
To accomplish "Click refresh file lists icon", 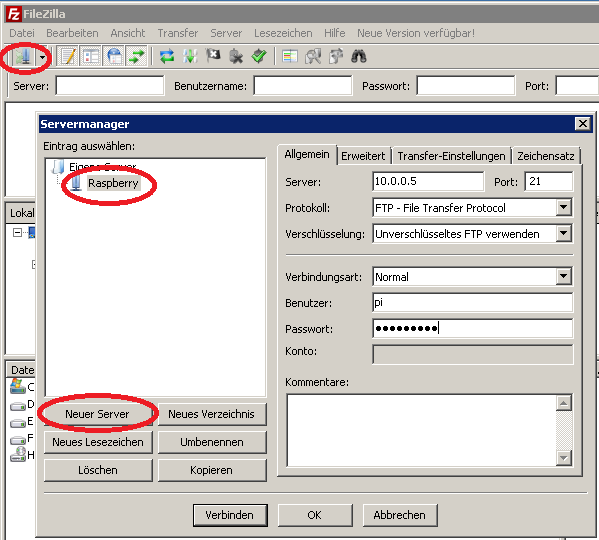I will point(167,57).
